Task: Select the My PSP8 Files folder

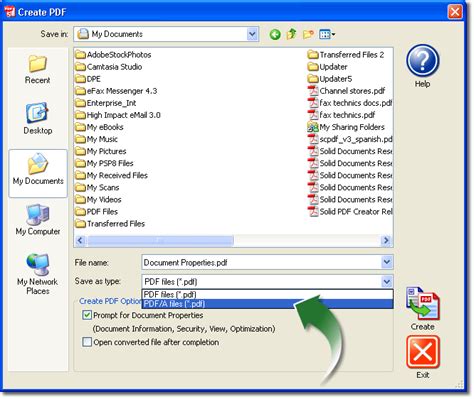Action: pos(104,163)
